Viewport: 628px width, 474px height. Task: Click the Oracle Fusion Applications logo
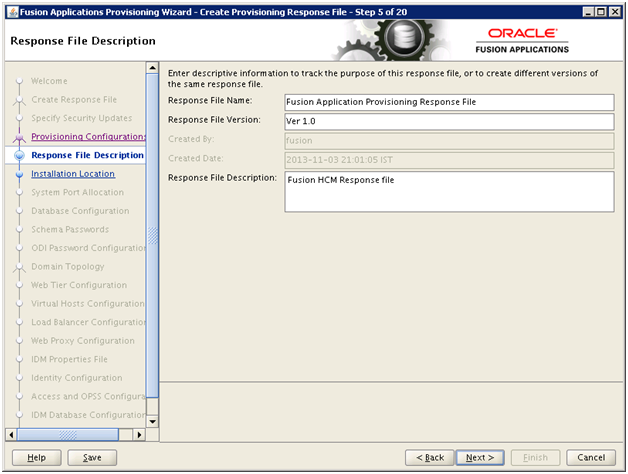click(x=522, y=41)
